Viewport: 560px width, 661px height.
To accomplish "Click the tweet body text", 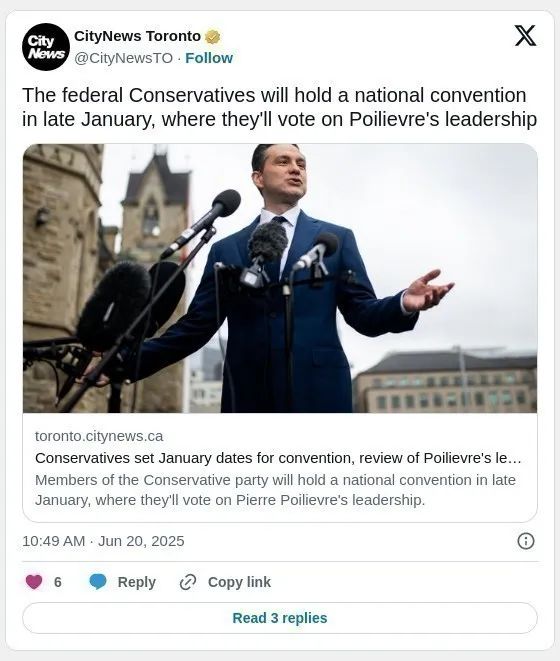I will (x=280, y=107).
